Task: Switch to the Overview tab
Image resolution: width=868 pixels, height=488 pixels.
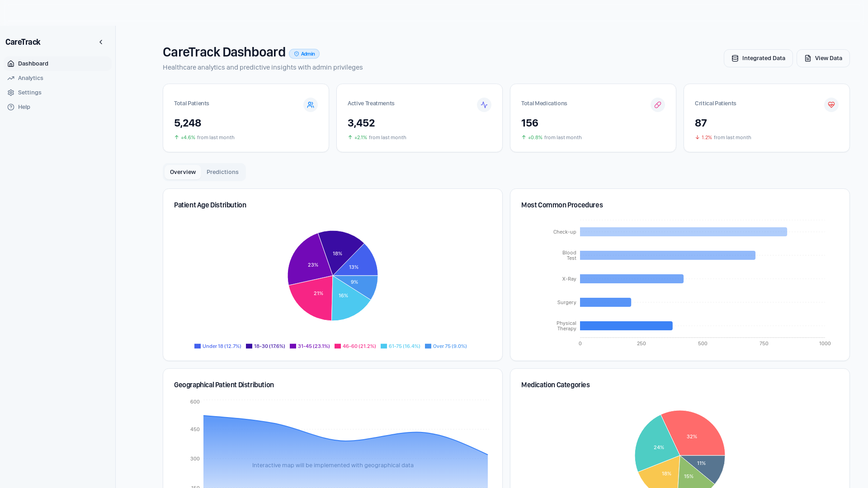Action: [x=183, y=172]
